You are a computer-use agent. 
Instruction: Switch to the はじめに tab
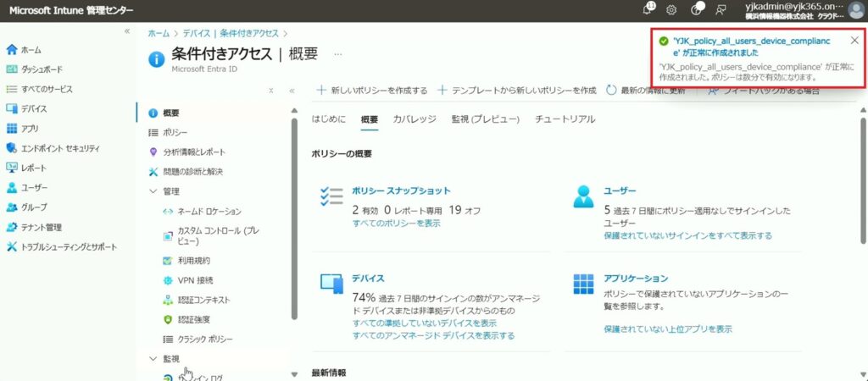click(x=329, y=119)
